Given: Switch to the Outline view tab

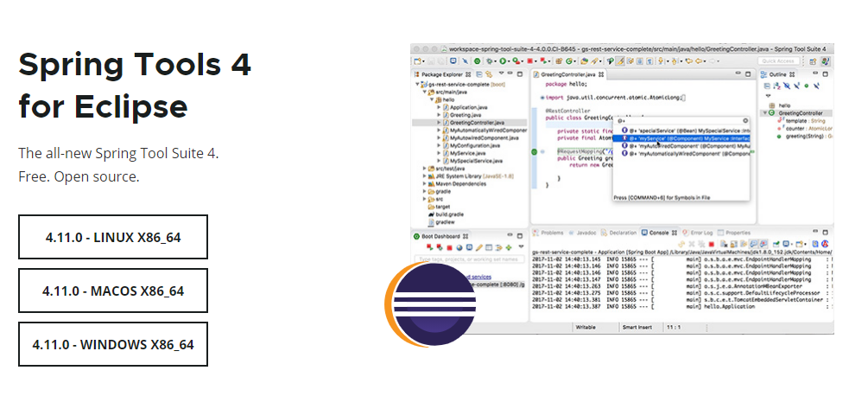Looking at the screenshot, I should pyautogui.click(x=778, y=74).
